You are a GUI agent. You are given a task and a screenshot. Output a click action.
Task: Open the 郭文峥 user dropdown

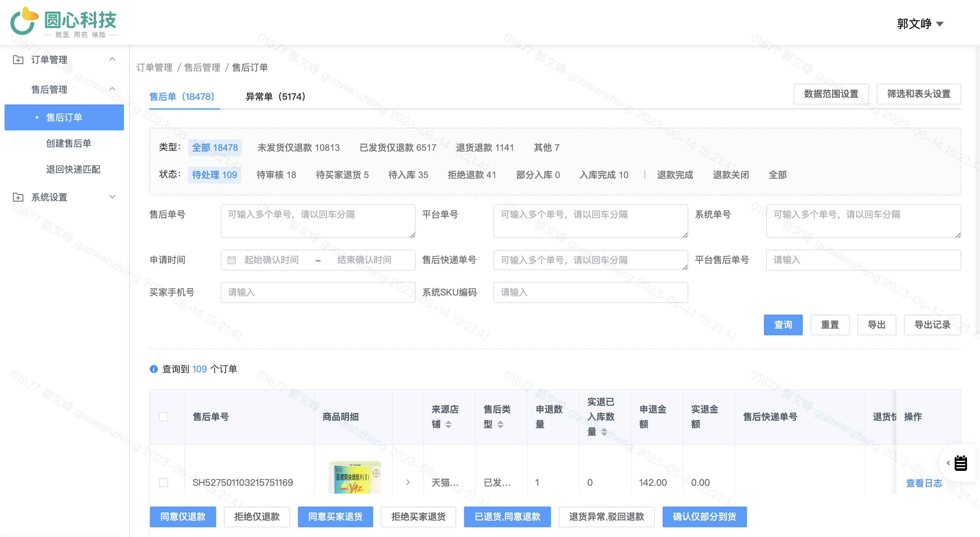click(920, 24)
